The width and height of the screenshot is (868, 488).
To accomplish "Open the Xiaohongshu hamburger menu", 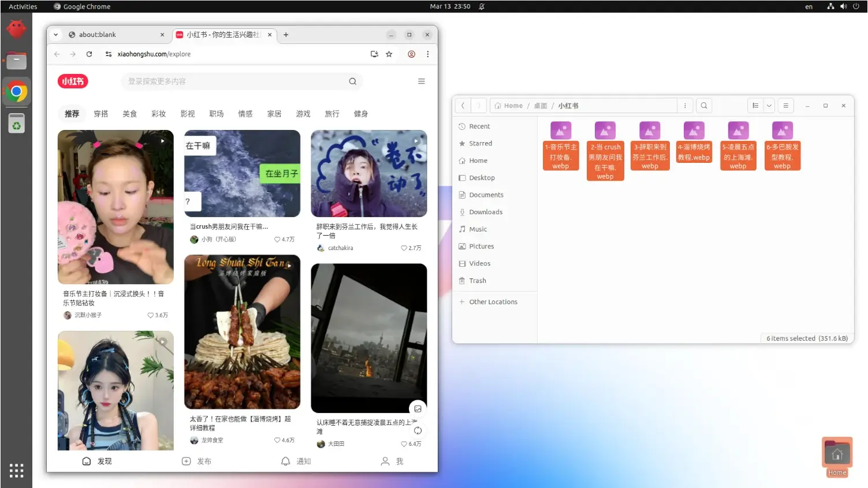I will [x=422, y=81].
